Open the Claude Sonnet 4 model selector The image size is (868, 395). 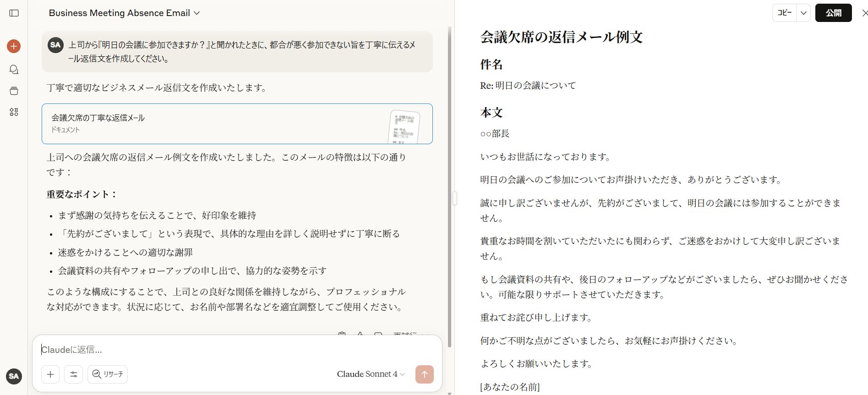[x=371, y=374]
